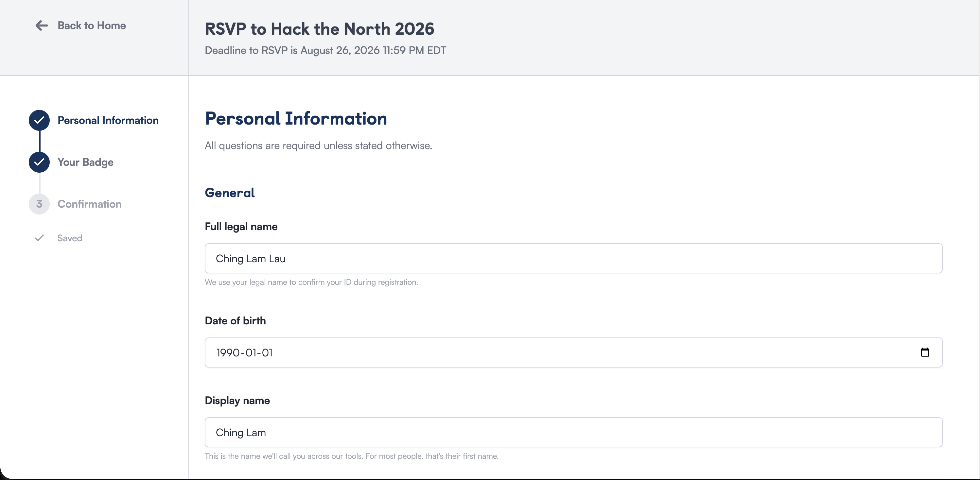Go back via 'Back to Home' link
The height and width of the screenshot is (480, 980).
[x=92, y=26]
